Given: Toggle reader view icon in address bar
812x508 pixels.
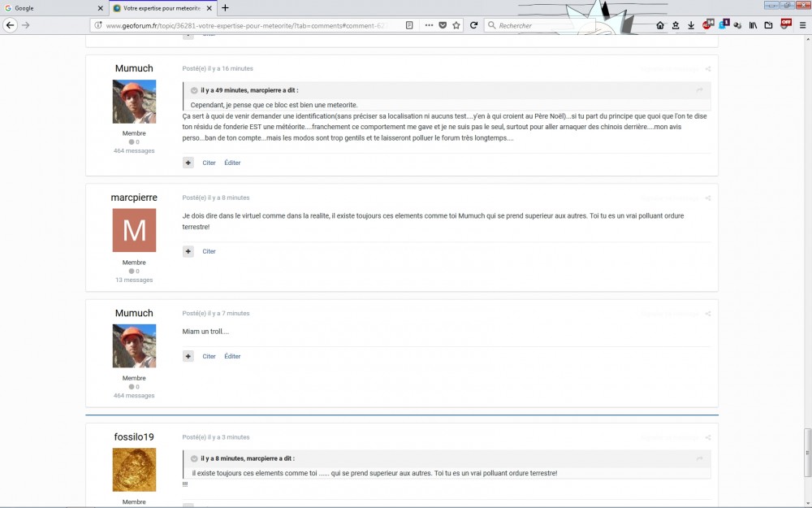Looking at the screenshot, I should 409,25.
